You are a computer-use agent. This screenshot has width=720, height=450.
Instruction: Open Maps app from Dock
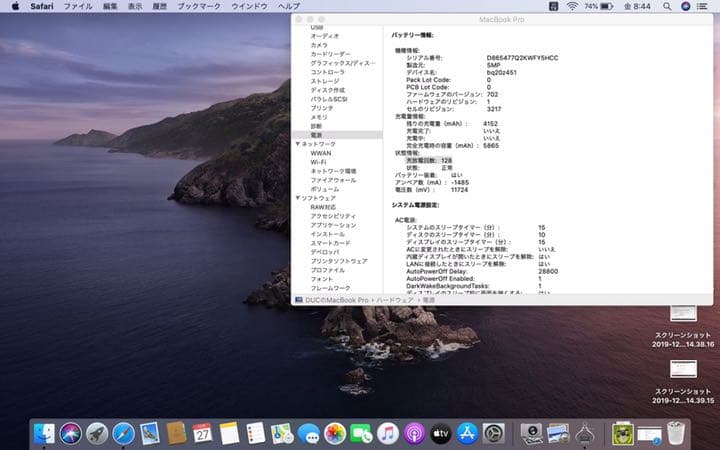(x=282, y=433)
